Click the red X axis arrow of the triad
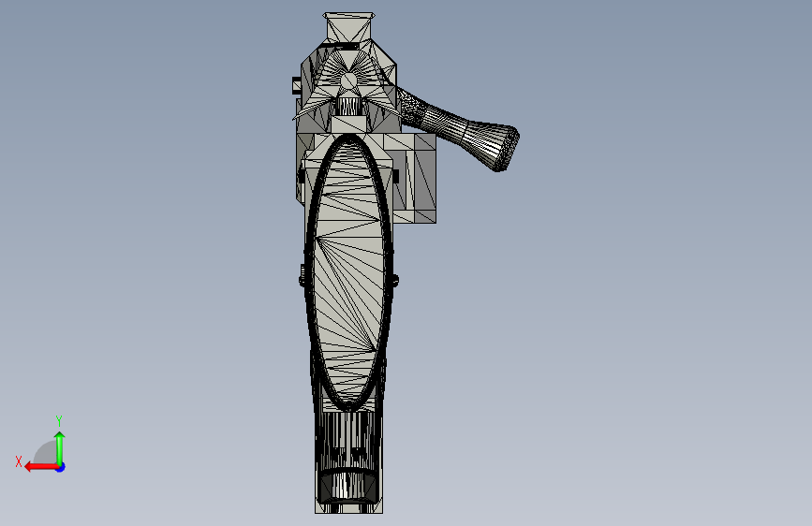Viewport: 812px width, 526px height. click(40, 467)
